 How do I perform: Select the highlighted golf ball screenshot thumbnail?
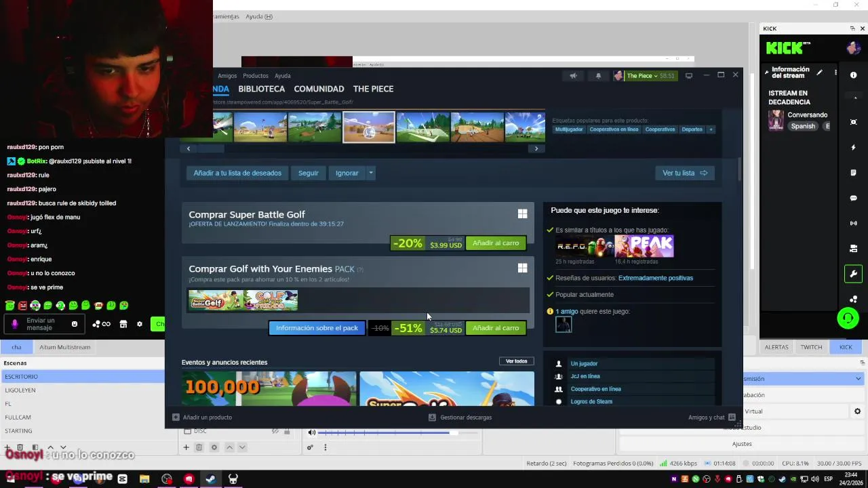point(368,127)
